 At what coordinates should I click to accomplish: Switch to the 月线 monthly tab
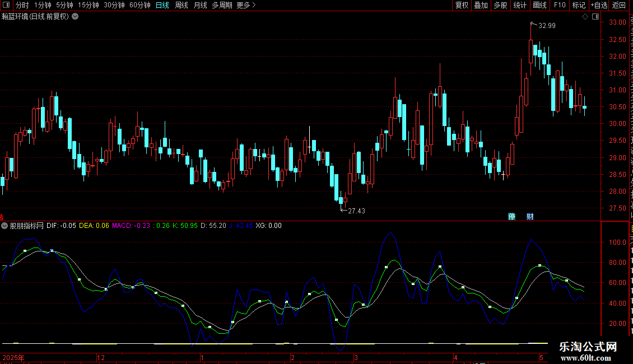[200, 5]
